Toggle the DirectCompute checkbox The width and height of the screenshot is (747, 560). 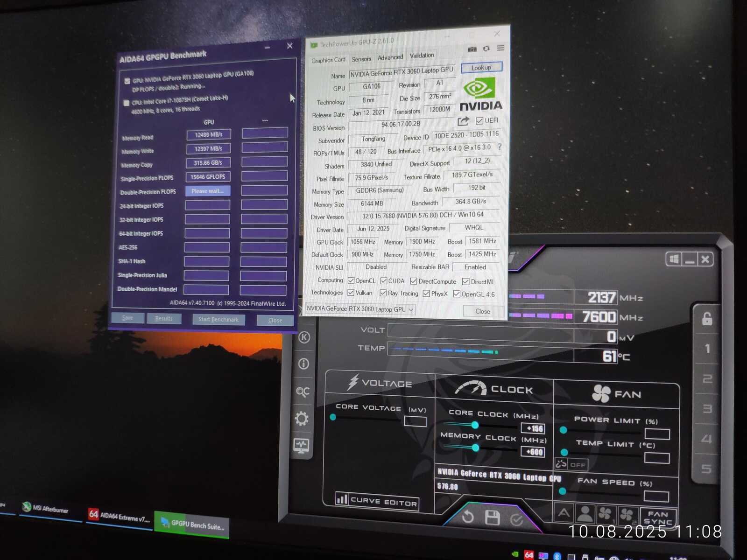point(414,281)
